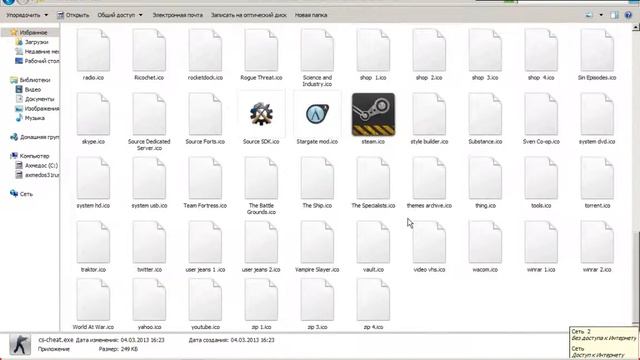Viewport: 640px width, 360px height.
Task: Select the style builder.ico file
Action: [429, 118]
